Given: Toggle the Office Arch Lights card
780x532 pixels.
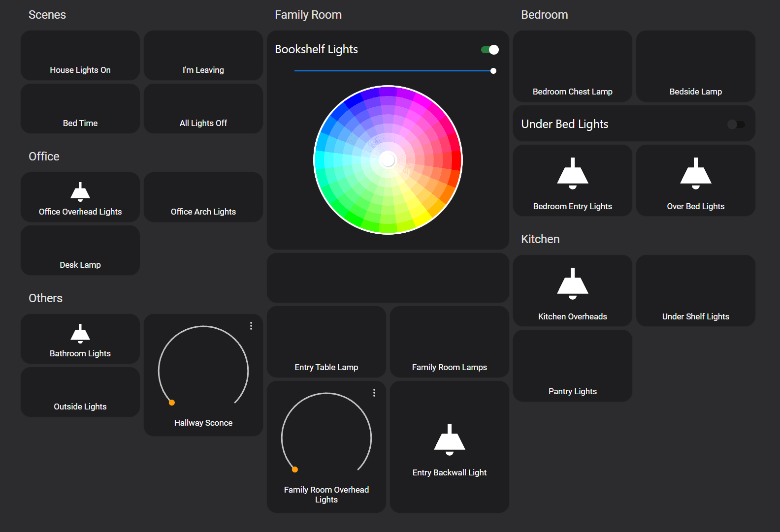Looking at the screenshot, I should pyautogui.click(x=203, y=197).
